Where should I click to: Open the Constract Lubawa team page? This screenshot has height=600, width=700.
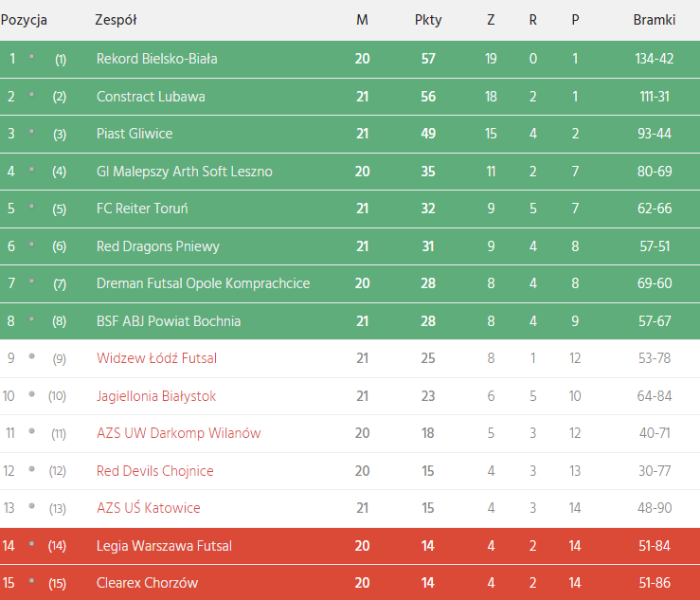(151, 97)
